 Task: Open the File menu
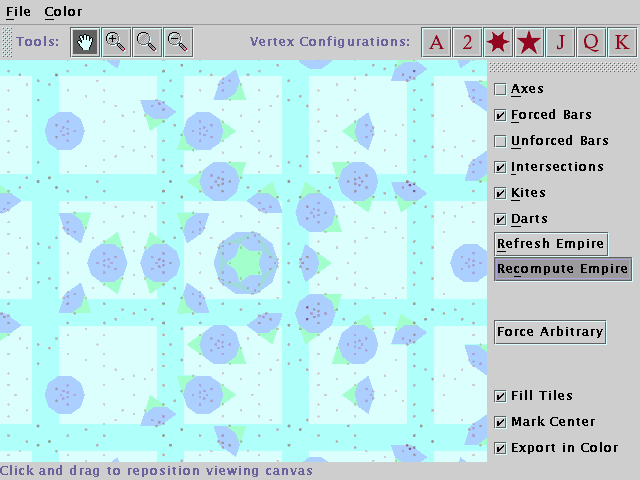[18, 12]
